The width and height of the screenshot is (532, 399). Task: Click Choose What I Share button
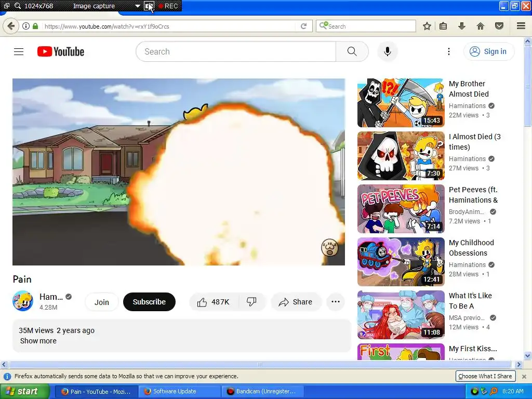coord(485,376)
